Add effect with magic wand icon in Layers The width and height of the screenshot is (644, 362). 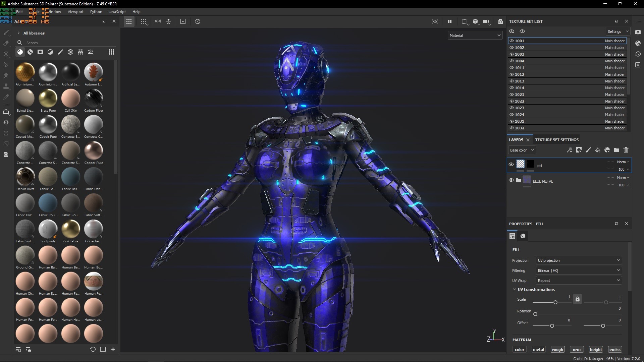tap(570, 150)
